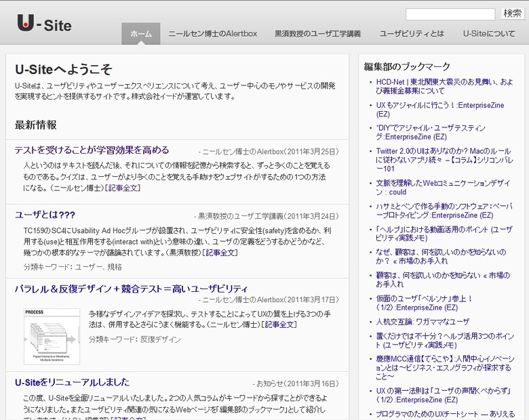Screen dimensions: 529x420
Task: Open 仮面のユーザ「ペルソナ」参上 bookmark
Action: point(424,303)
